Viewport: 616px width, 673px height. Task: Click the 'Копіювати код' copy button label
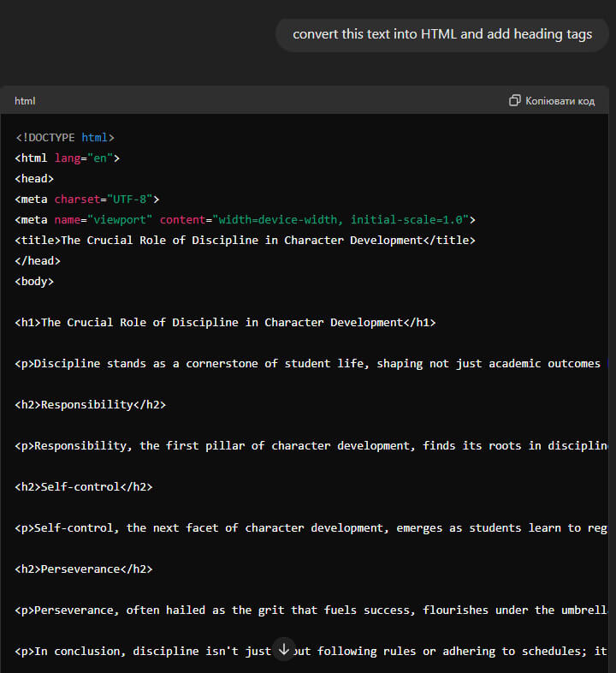pos(560,101)
